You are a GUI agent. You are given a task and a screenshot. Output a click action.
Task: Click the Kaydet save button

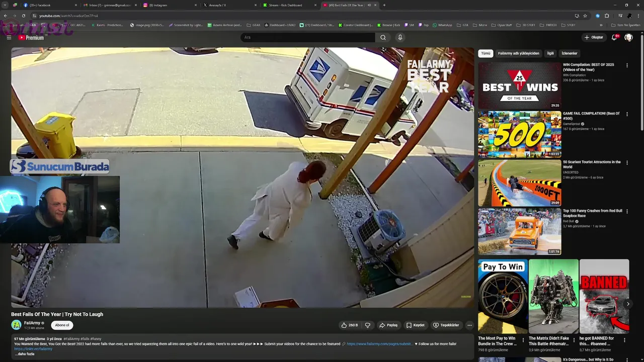[416, 325]
